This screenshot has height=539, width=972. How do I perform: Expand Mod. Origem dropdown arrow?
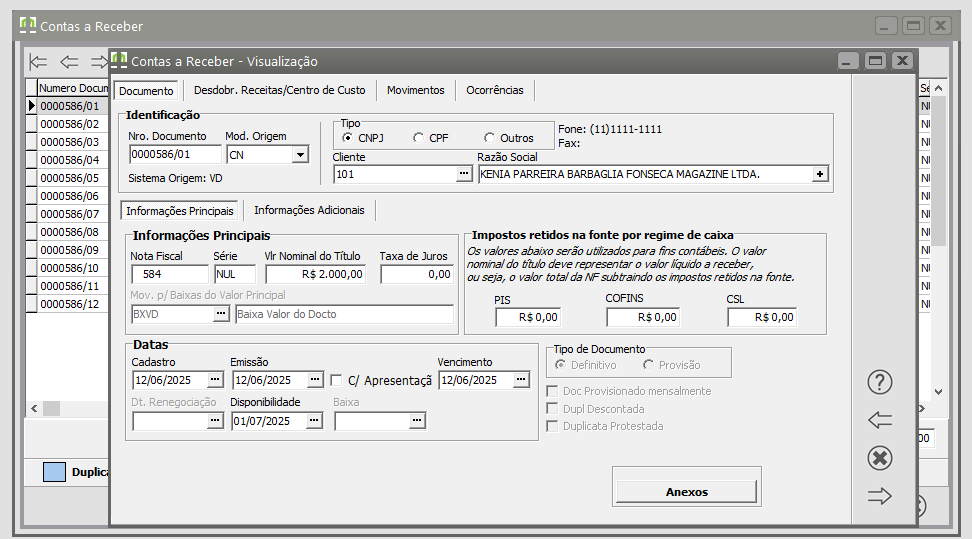[300, 154]
